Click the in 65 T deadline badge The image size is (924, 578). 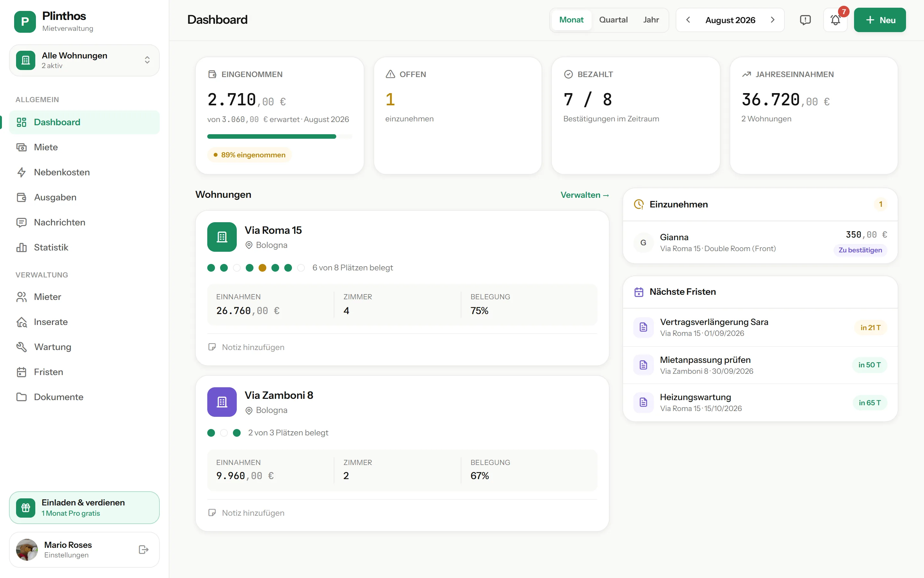[870, 403]
